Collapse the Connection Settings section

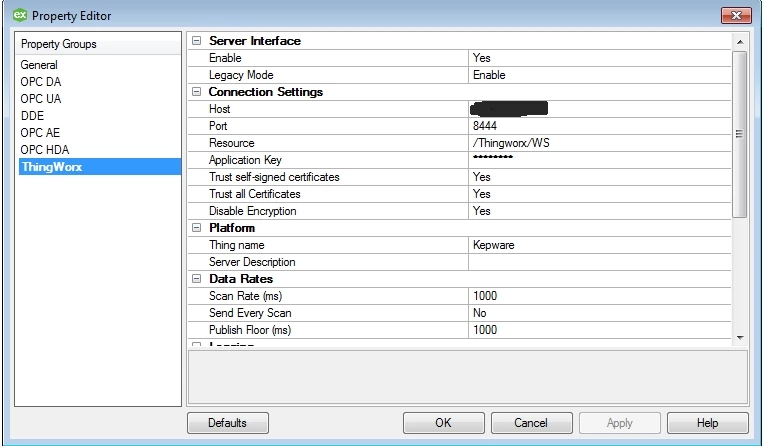tap(196, 91)
